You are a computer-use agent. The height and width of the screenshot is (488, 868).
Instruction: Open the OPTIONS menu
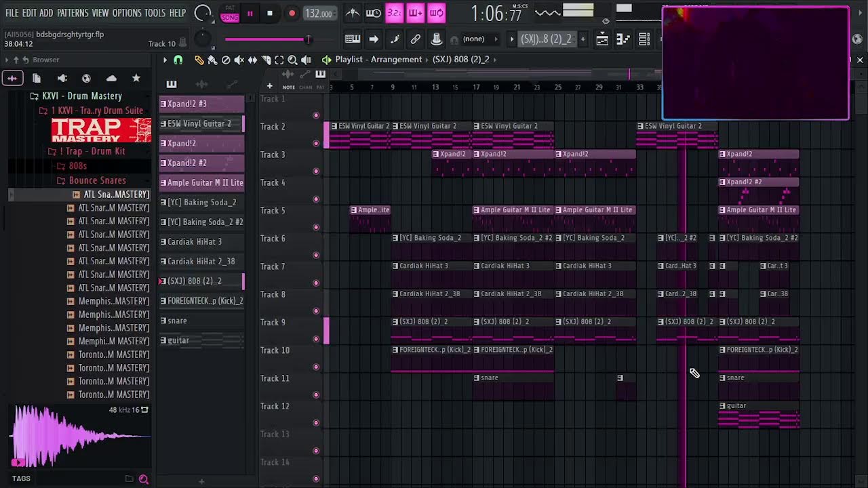point(127,13)
